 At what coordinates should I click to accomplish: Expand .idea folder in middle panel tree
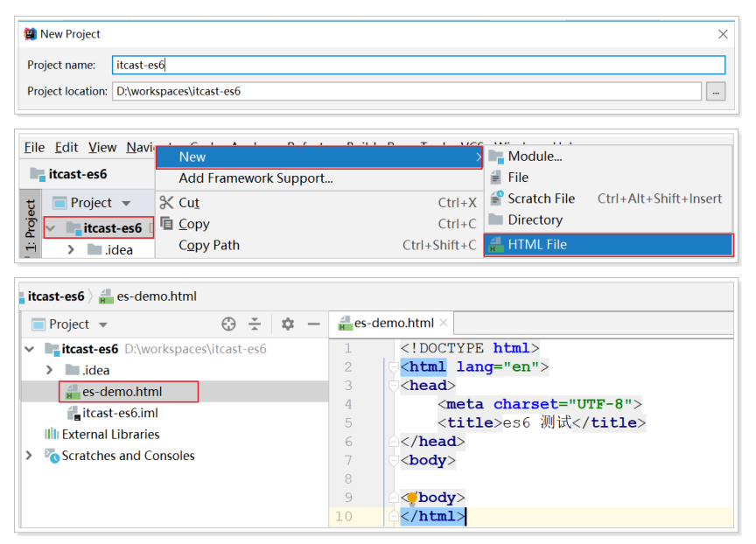pyautogui.click(x=71, y=249)
